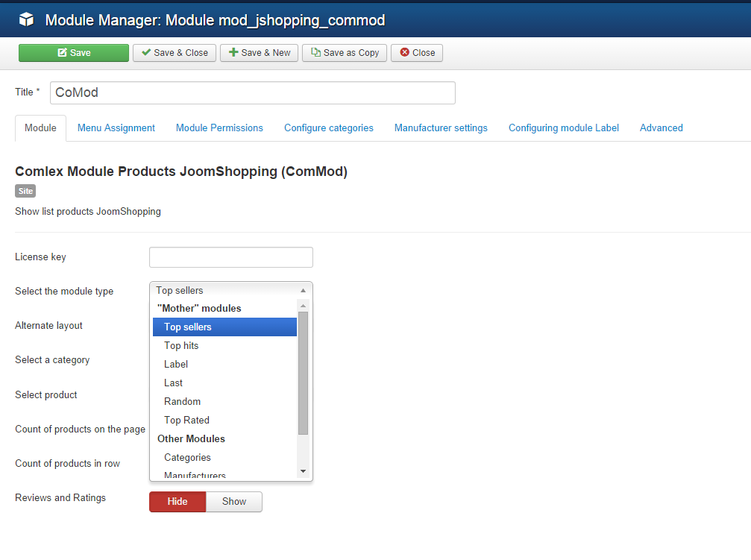
Task: Switch to Configure categories tab
Action: coord(329,128)
